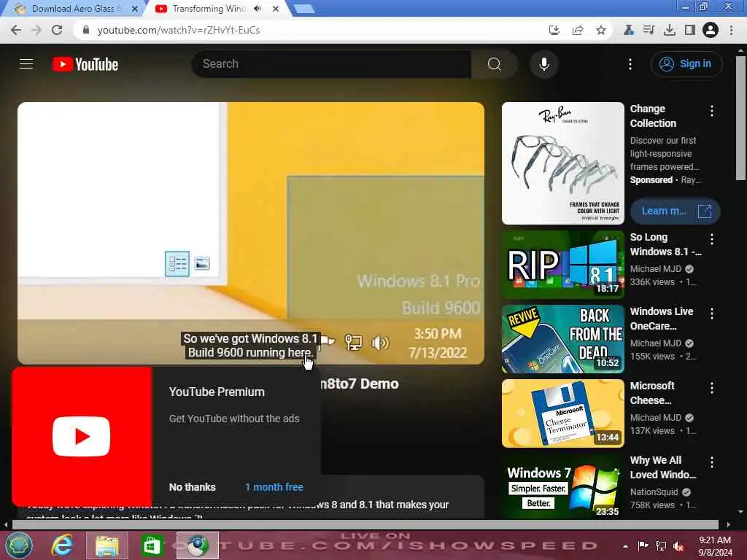
Task: Toggle the browser side panel icon
Action: tap(690, 30)
